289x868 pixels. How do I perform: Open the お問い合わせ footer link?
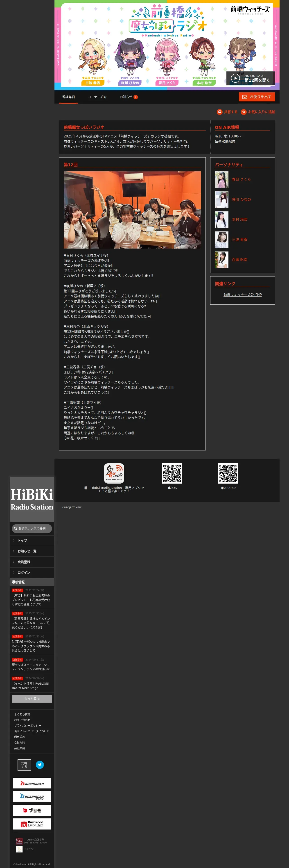(22, 720)
